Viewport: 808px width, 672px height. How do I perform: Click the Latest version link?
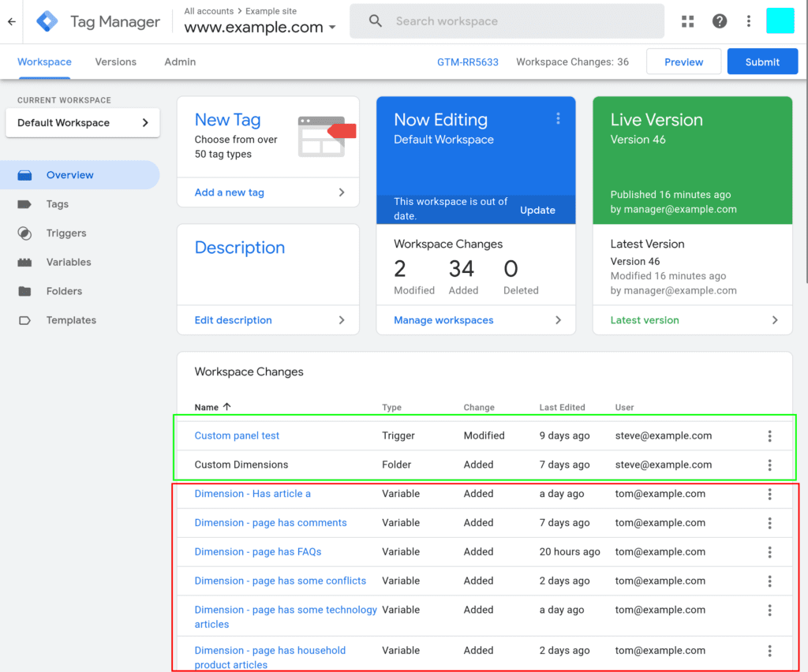644,319
